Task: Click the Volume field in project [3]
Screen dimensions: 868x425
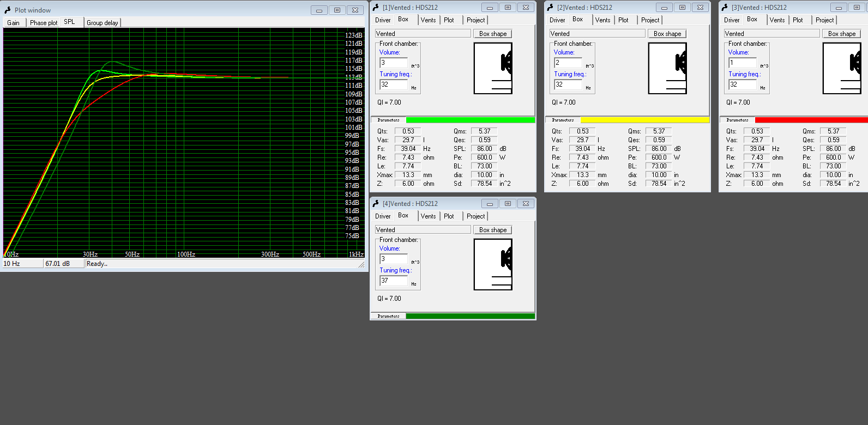Action: click(x=743, y=63)
